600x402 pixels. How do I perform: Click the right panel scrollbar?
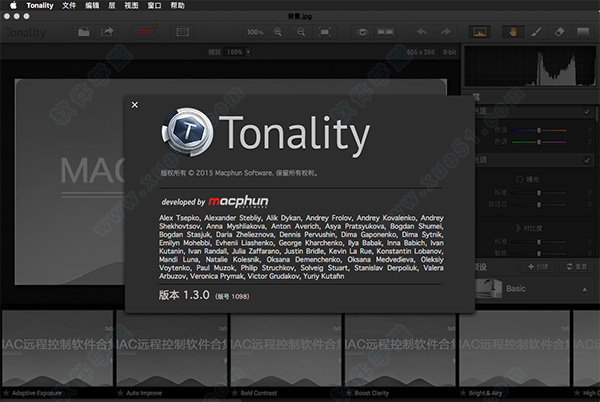coord(597,114)
